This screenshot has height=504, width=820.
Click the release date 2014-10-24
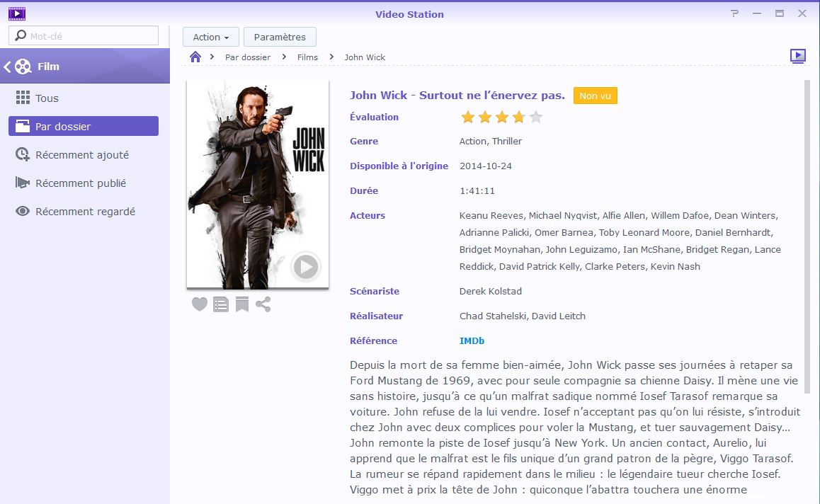point(485,166)
